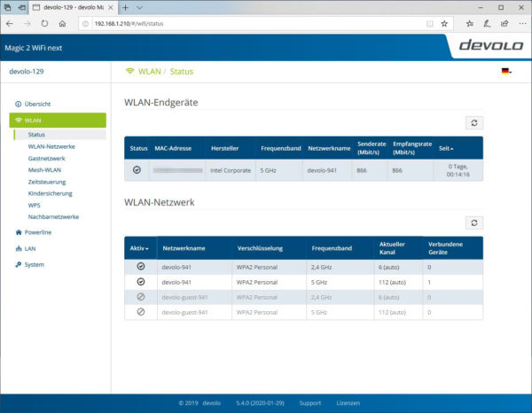Click active icon of devolo-941 2,4 GHz
Image resolution: width=532 pixels, height=413 pixels.
tap(141, 267)
